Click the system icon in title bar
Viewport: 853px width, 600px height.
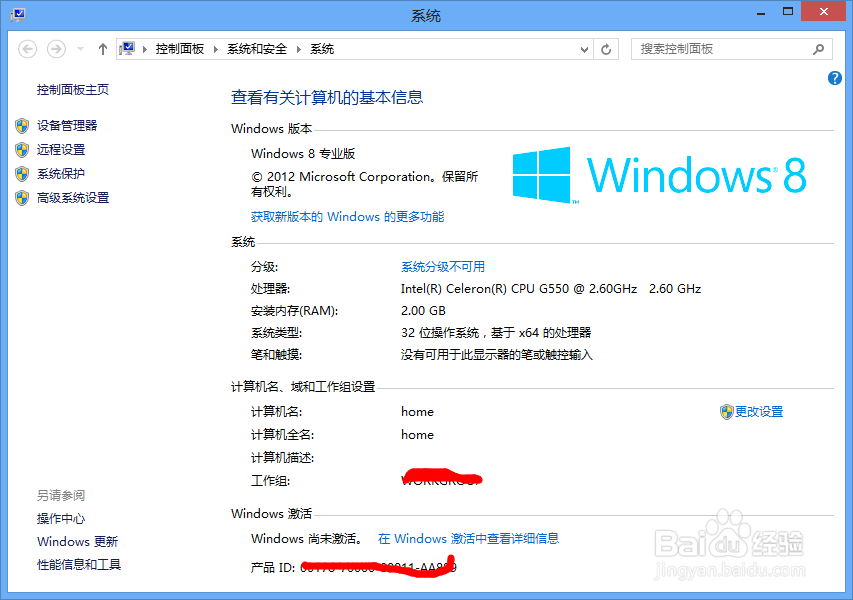point(18,15)
